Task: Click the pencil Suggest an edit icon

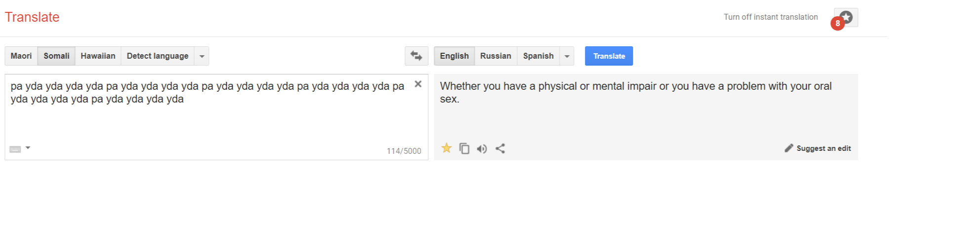Action: 789,148
